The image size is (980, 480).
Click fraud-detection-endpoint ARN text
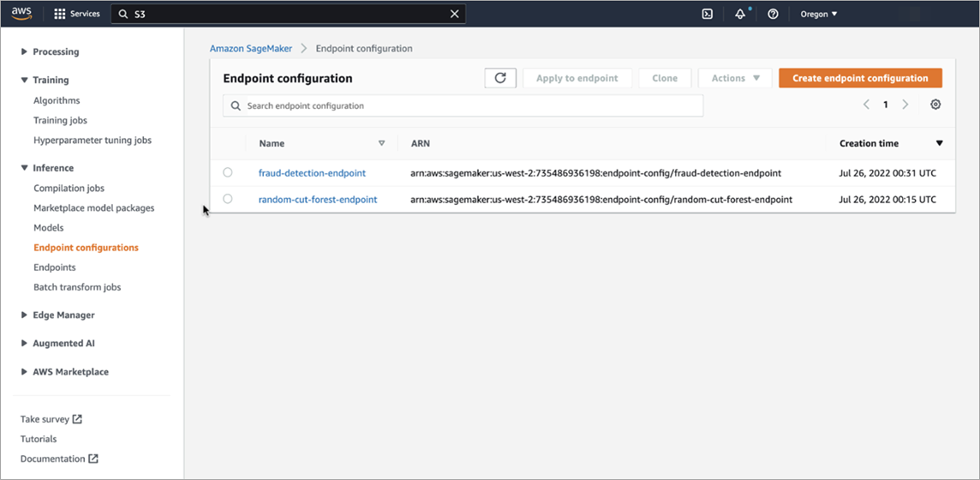click(596, 173)
